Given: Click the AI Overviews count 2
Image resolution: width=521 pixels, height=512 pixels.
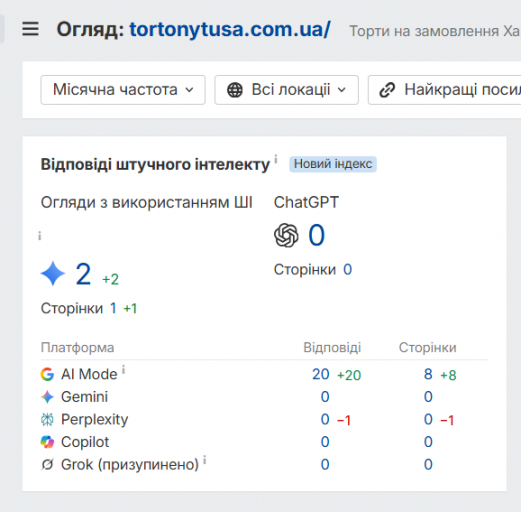Looking at the screenshot, I should (83, 274).
